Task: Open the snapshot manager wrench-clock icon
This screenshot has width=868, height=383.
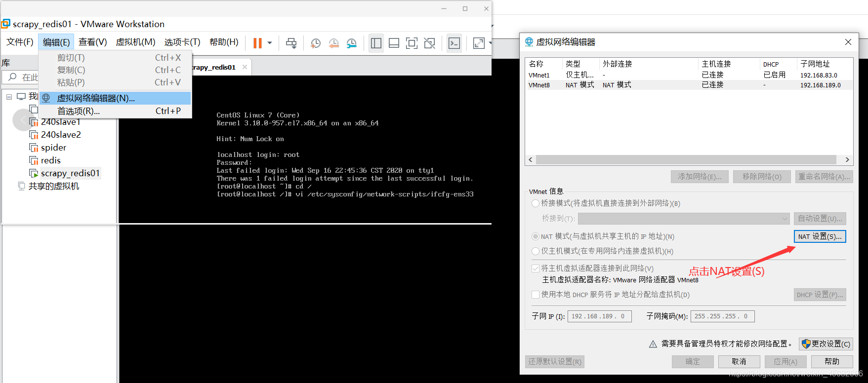Action: click(x=352, y=43)
